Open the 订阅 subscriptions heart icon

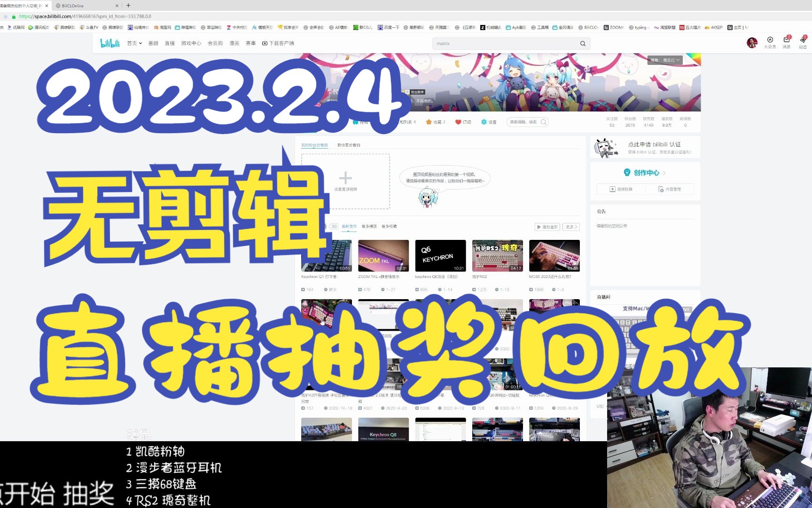pos(458,122)
